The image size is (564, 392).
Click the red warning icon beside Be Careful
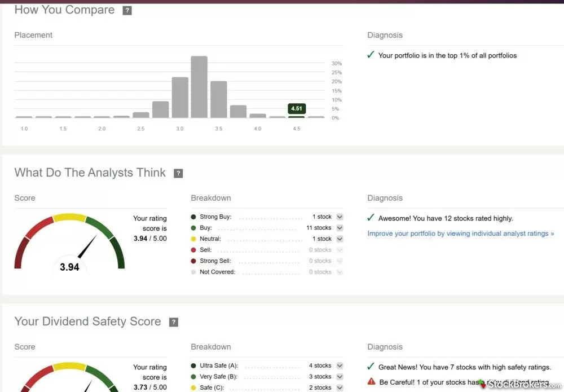click(371, 382)
